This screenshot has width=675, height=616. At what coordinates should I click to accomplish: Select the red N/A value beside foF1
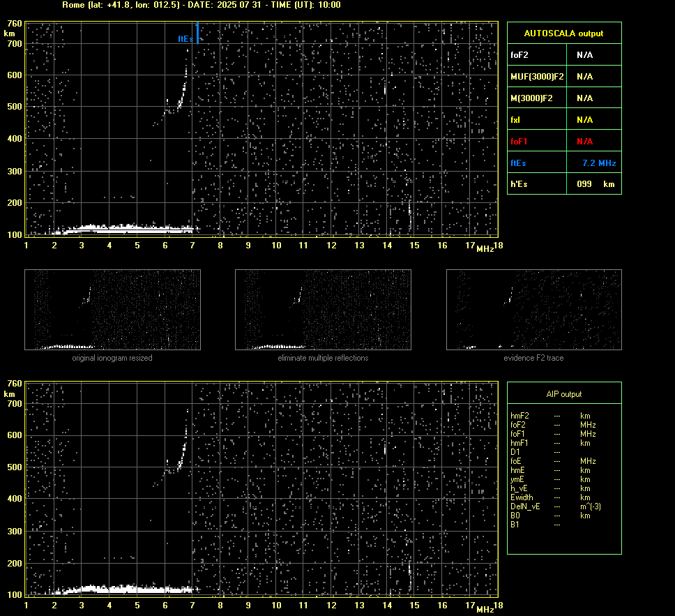point(584,142)
